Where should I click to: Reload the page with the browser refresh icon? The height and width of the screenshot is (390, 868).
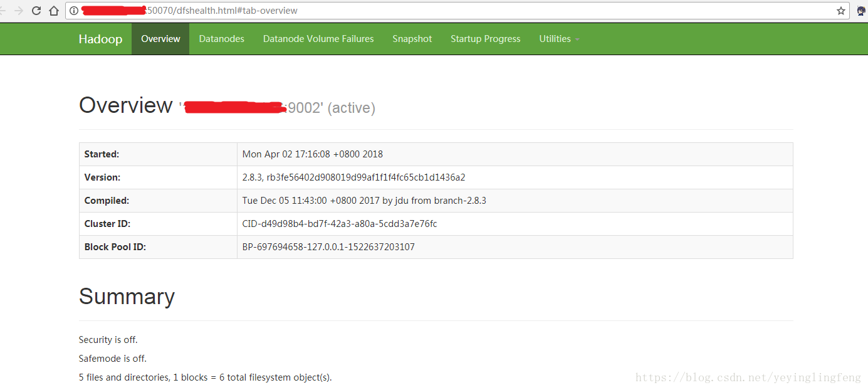click(36, 11)
